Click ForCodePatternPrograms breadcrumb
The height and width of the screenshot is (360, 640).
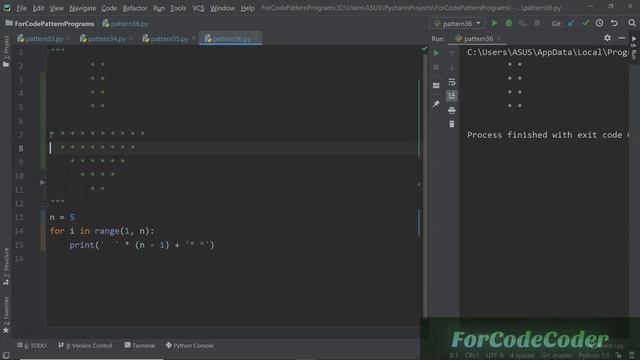coord(50,24)
